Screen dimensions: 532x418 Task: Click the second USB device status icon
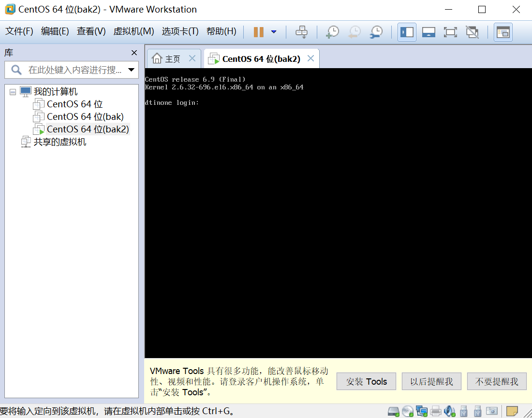[x=477, y=411]
